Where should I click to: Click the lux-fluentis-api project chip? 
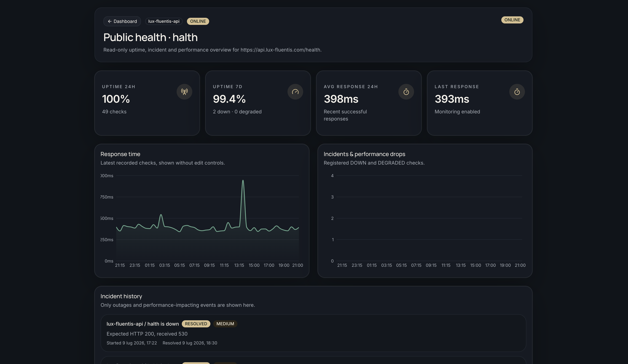pos(164,22)
